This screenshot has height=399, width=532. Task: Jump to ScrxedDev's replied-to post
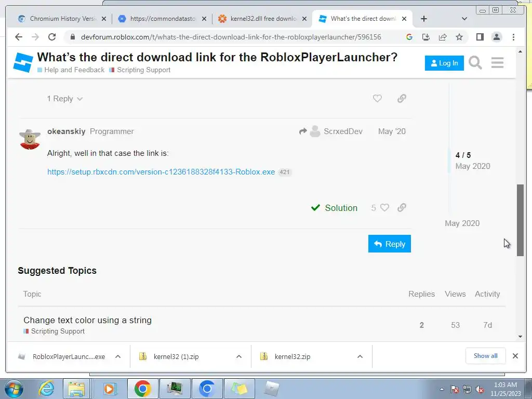click(x=331, y=131)
